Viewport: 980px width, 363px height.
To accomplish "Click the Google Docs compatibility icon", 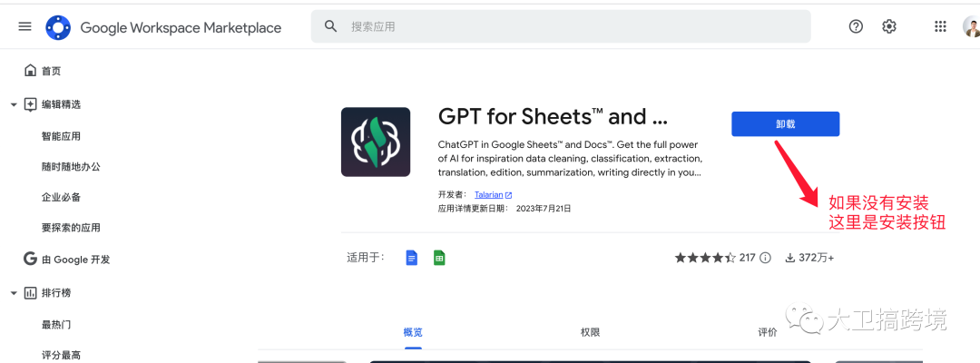I will (411, 258).
